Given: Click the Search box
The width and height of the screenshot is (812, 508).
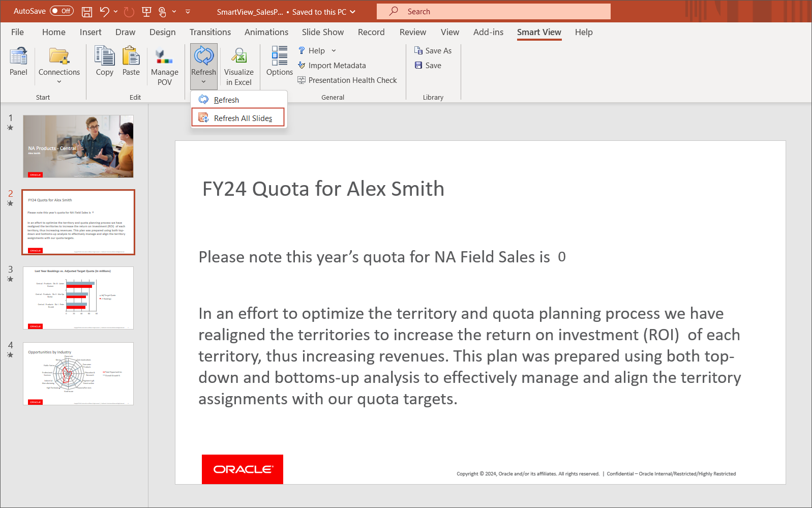Looking at the screenshot, I should coord(493,11).
